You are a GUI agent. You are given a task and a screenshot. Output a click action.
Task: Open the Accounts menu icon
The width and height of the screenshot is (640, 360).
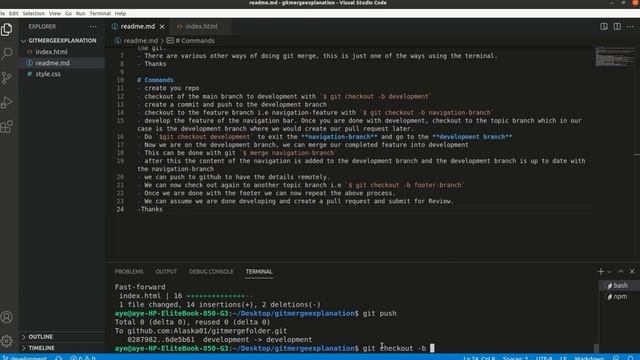click(x=7, y=317)
